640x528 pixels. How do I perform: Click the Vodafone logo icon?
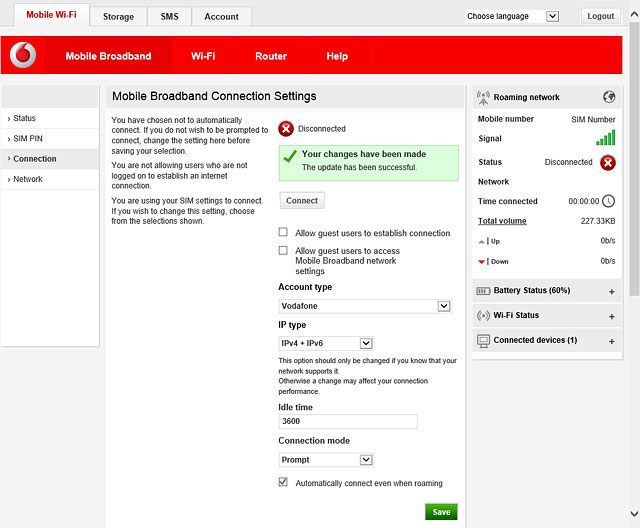tap(23, 55)
